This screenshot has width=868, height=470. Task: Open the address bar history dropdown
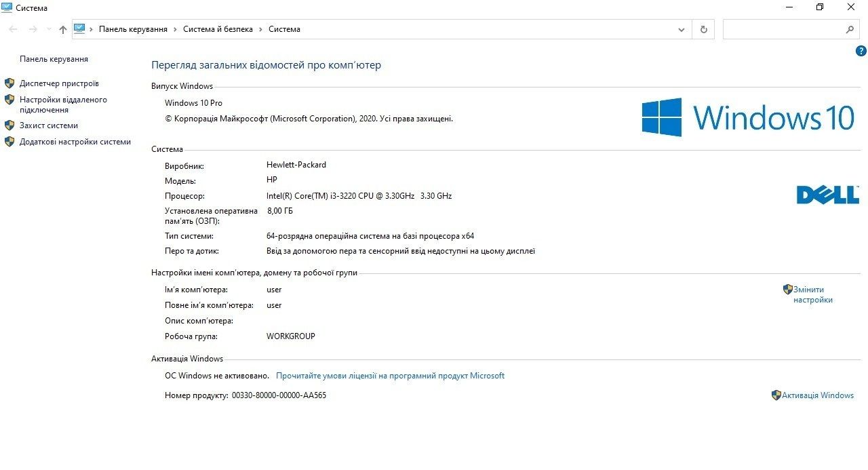pyautogui.click(x=682, y=29)
